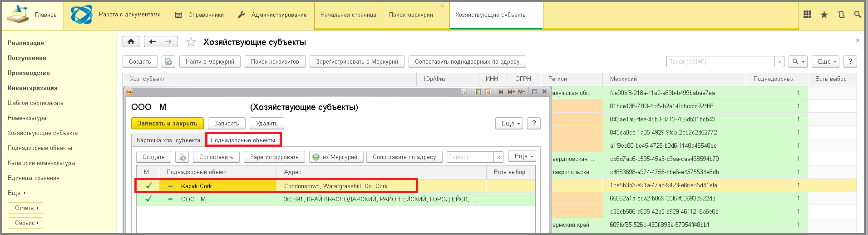This screenshot has height=235, width=868.
Task: Expand the sidebar Еще item
Action: [x=17, y=193]
